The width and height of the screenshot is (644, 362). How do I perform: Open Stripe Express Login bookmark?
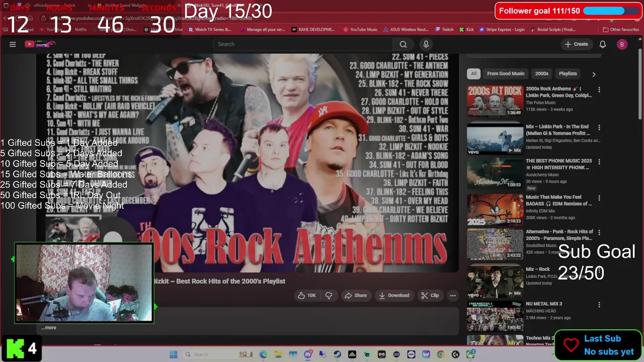(x=501, y=30)
